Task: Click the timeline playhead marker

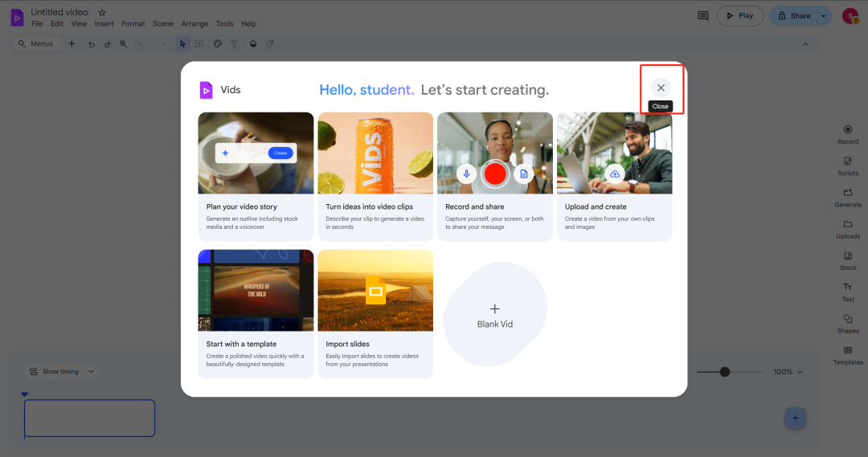Action: pyautogui.click(x=24, y=394)
